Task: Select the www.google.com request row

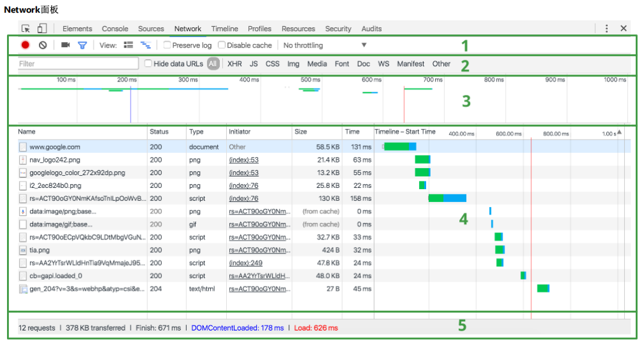Action: (324, 147)
